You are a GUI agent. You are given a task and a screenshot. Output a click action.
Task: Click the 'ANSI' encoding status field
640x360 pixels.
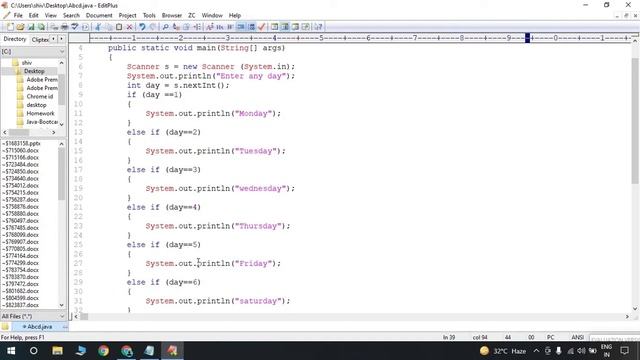[x=578, y=337]
